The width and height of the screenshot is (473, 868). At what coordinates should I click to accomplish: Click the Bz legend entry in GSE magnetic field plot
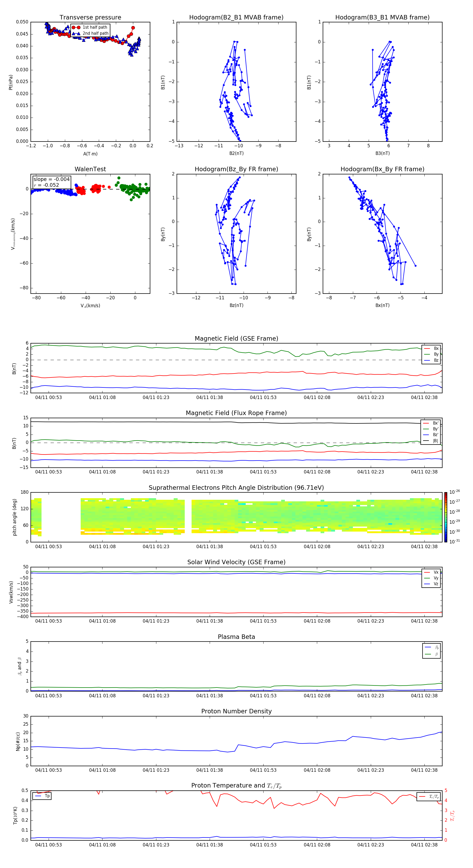click(x=431, y=360)
